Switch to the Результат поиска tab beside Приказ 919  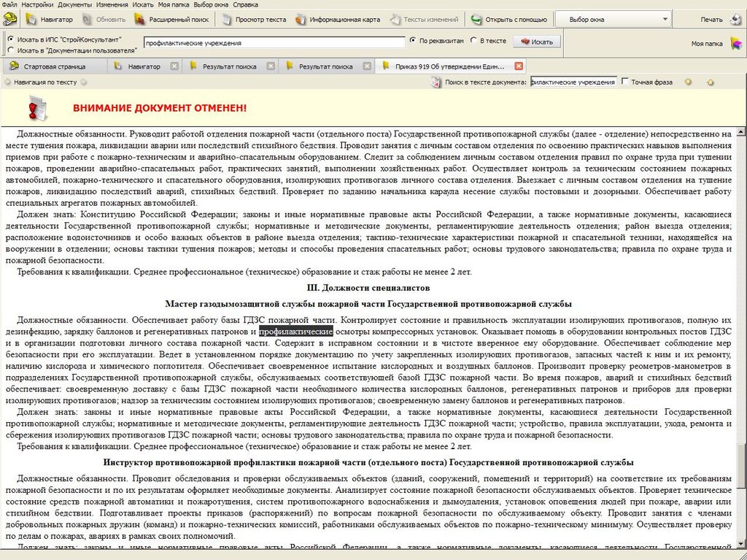pos(325,66)
